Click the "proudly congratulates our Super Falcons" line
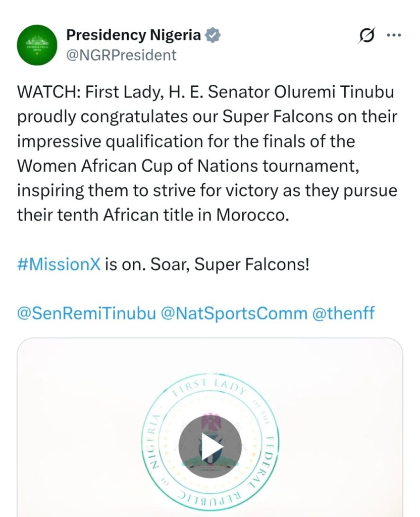Screen dimensions: 420x517 pyautogui.click(x=207, y=117)
